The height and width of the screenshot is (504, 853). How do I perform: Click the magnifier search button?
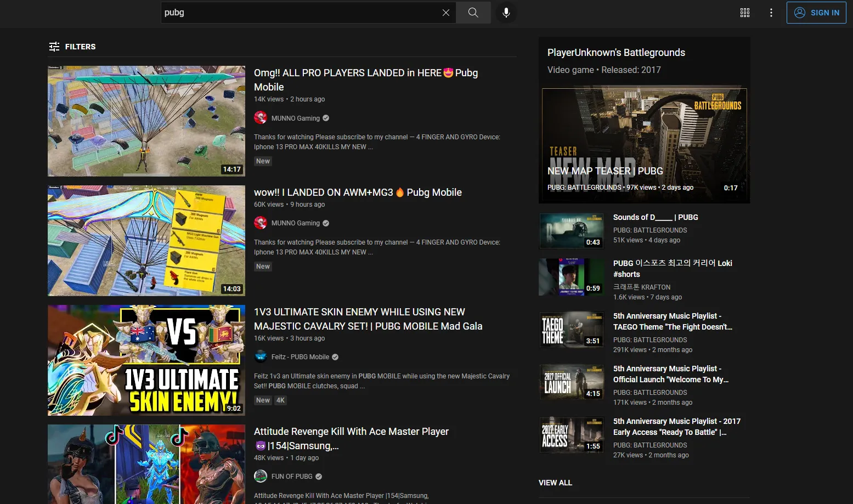point(473,13)
